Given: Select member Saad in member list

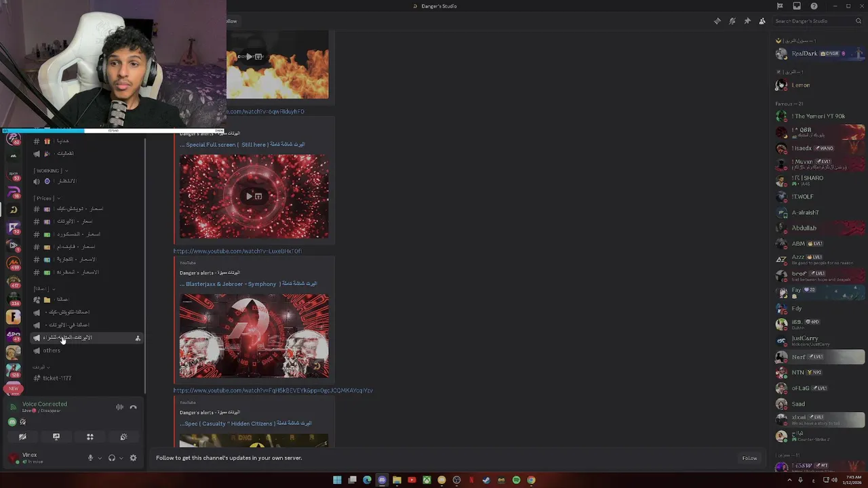Looking at the screenshot, I should point(820,404).
